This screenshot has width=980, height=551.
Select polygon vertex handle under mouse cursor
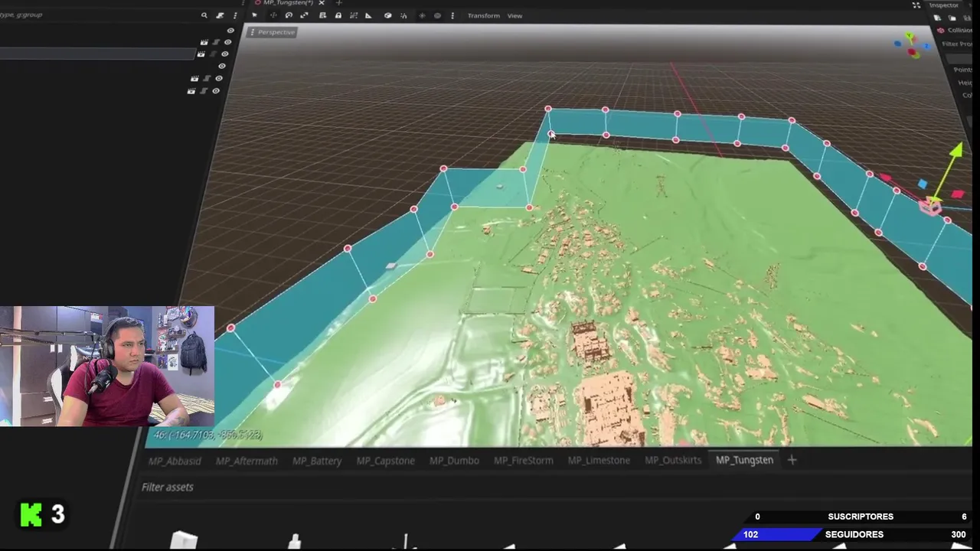click(550, 133)
